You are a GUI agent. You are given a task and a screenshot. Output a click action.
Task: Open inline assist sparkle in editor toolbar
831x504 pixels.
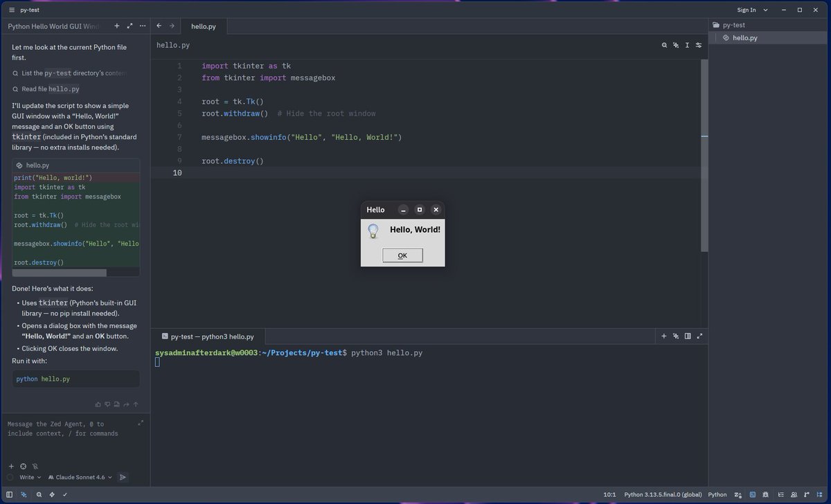[x=676, y=45]
